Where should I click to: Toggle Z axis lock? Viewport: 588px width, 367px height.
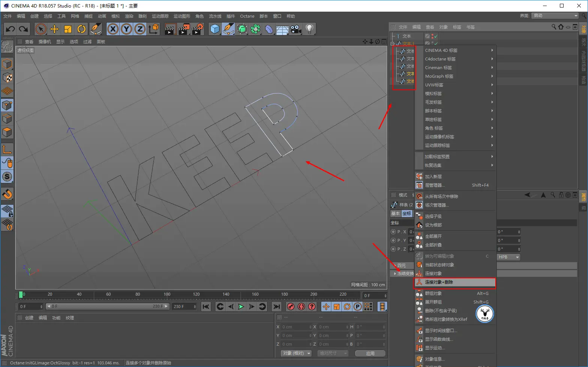[140, 29]
